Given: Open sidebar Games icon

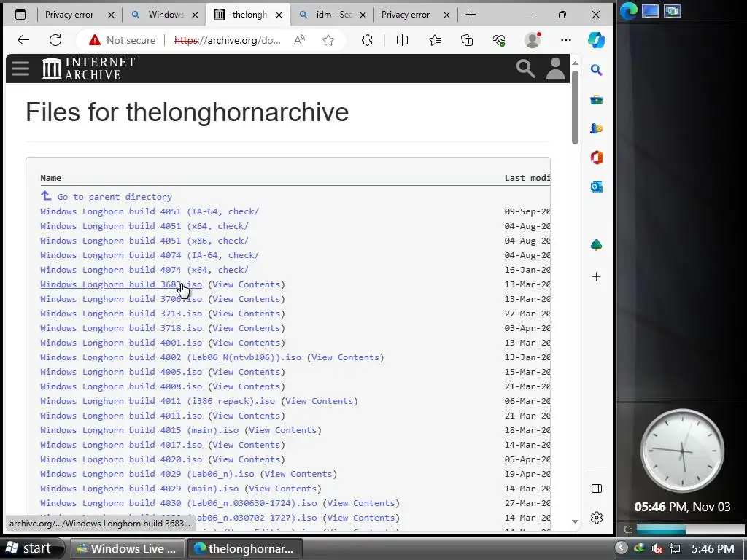Looking at the screenshot, I should pos(597,128).
